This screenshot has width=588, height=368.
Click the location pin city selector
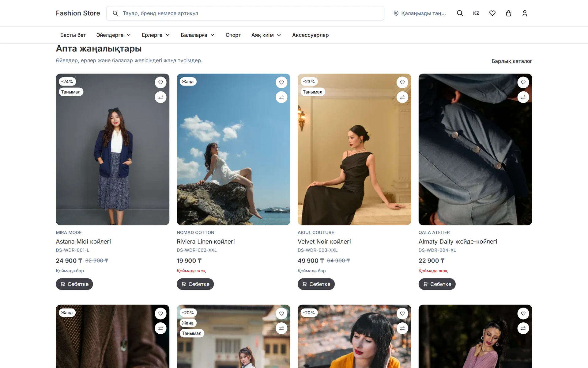tap(420, 13)
